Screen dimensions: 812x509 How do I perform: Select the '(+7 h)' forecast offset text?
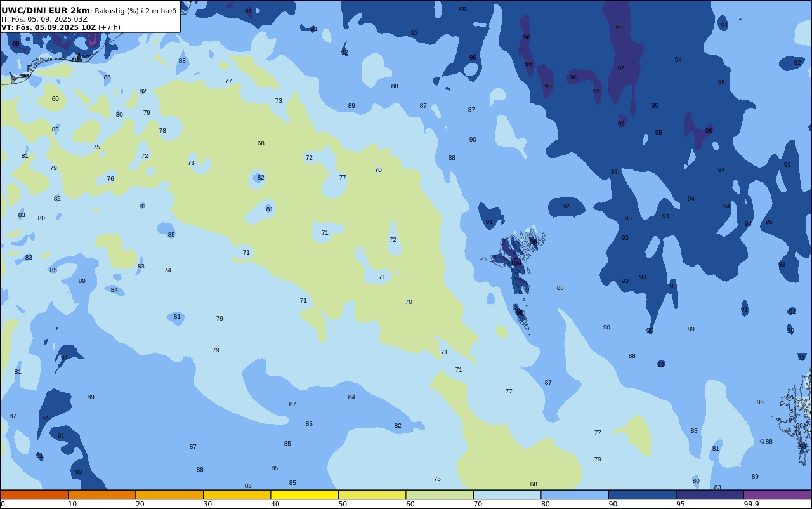pyautogui.click(x=109, y=27)
